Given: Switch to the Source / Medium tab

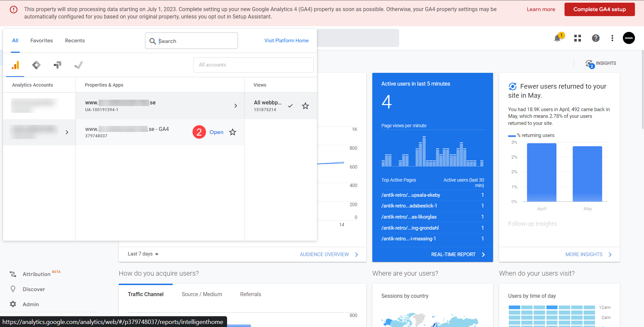Looking at the screenshot, I should point(202,294).
